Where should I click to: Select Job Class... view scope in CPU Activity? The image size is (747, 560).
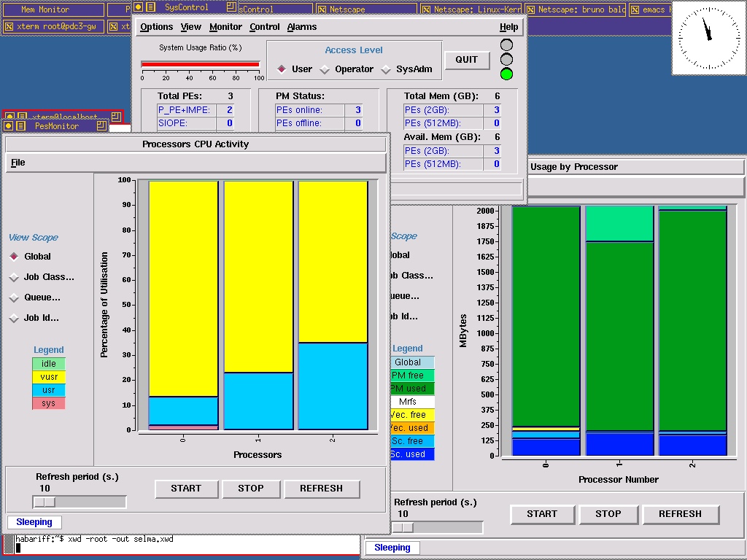(x=14, y=277)
